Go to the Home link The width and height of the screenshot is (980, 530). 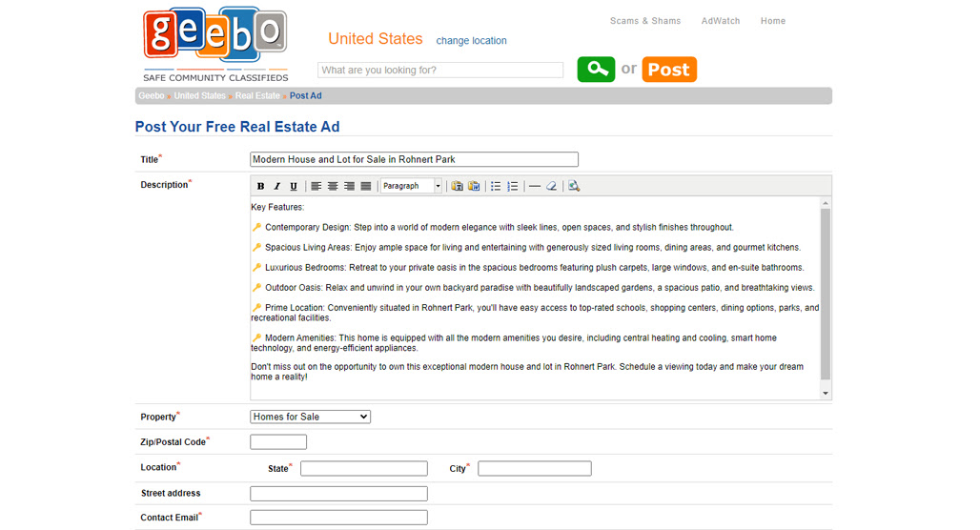772,21
